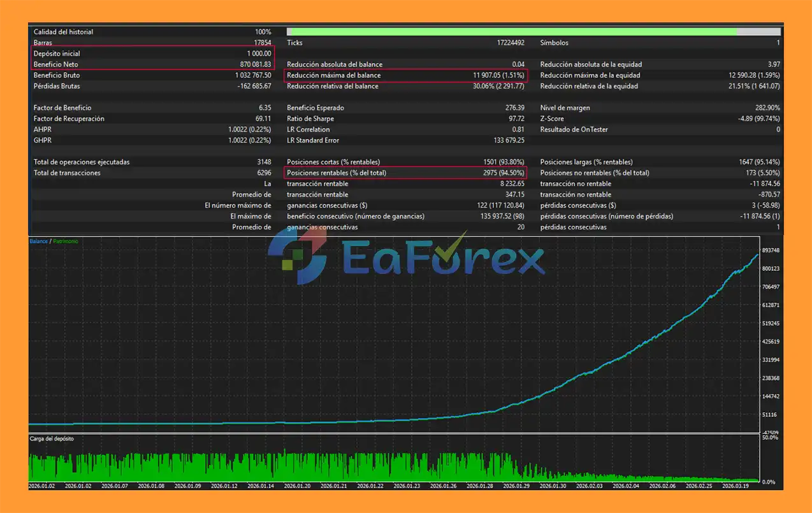Click the 893748 value on the balance axis
Screen dimensions: 812x513
point(771,250)
